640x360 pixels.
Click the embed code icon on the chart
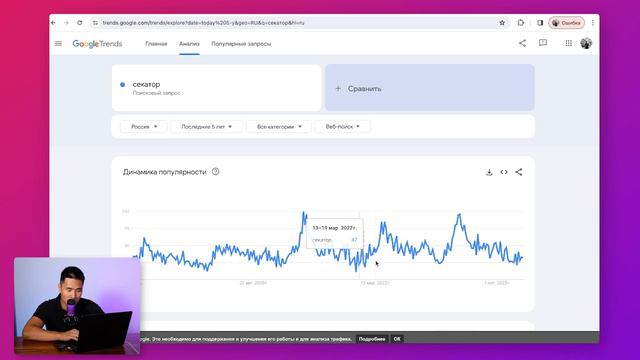504,172
